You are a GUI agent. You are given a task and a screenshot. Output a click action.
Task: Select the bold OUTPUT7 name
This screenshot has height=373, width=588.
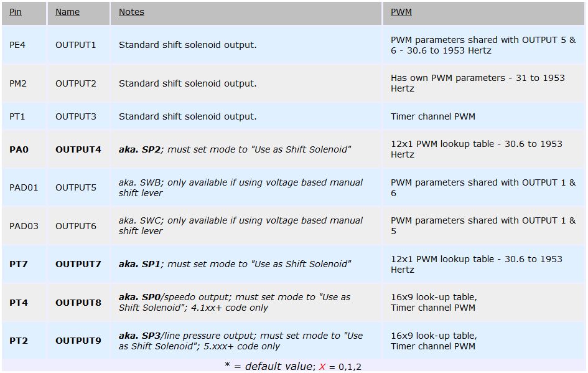tap(78, 264)
